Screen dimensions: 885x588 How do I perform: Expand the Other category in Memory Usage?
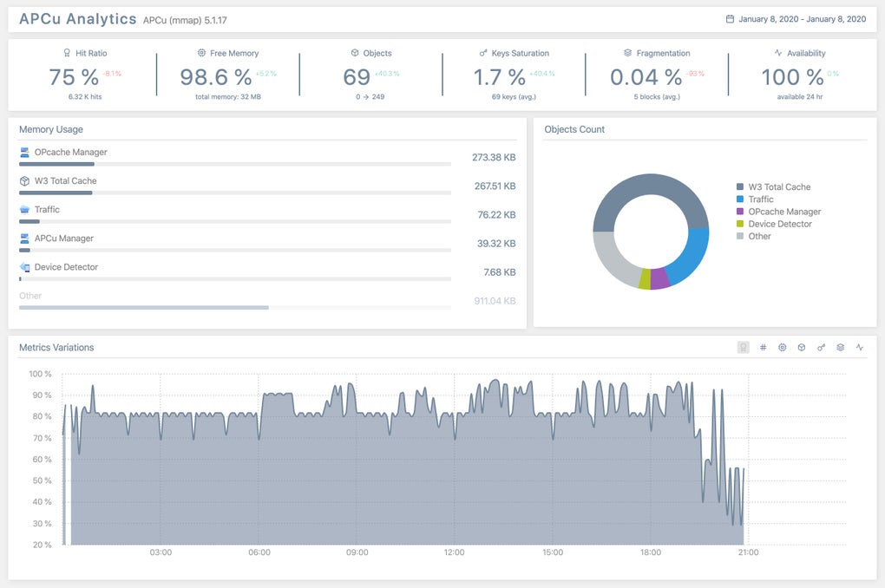coord(30,296)
